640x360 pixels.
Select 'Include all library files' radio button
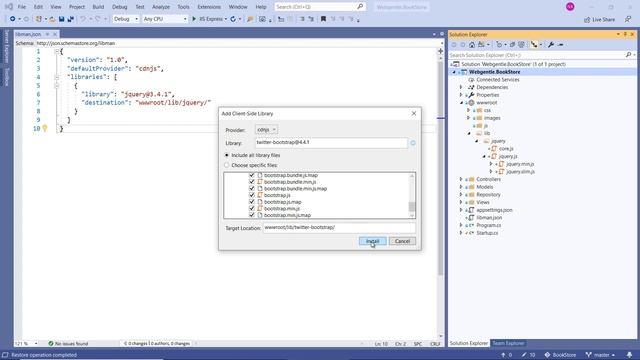coord(227,156)
